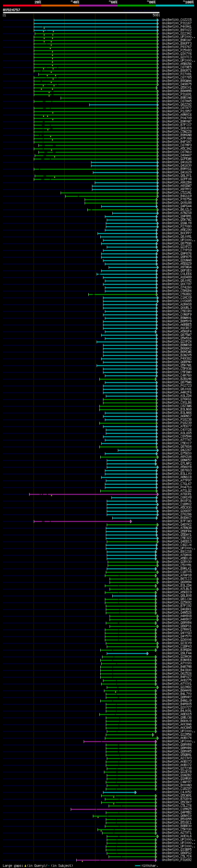This screenshot has height=868, width=197.
Task: Select the UniRef100_A5BXJ8 label
Action: point(177,558)
